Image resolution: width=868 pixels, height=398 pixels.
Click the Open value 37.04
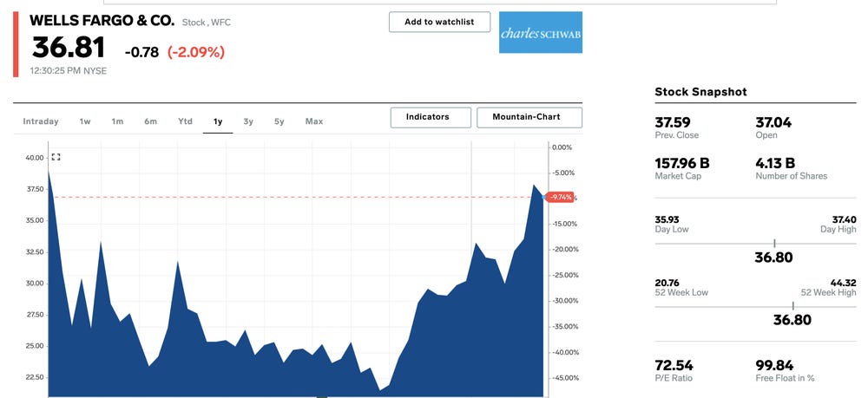click(x=773, y=122)
